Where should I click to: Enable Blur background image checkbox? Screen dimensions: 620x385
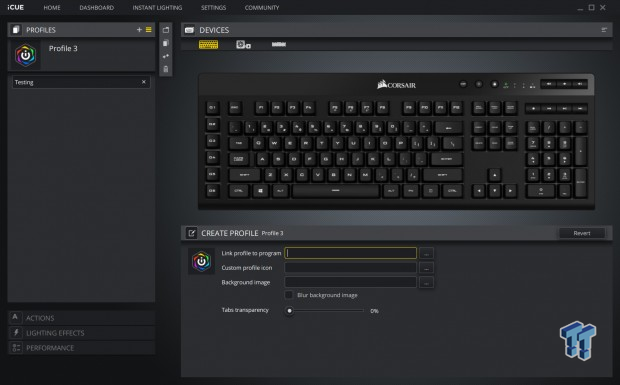tap(289, 295)
